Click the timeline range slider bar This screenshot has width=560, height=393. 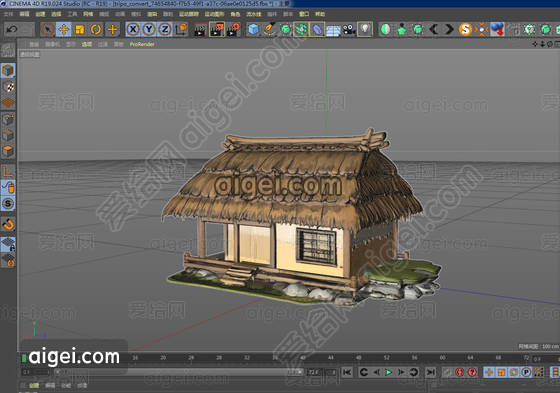(x=180, y=372)
